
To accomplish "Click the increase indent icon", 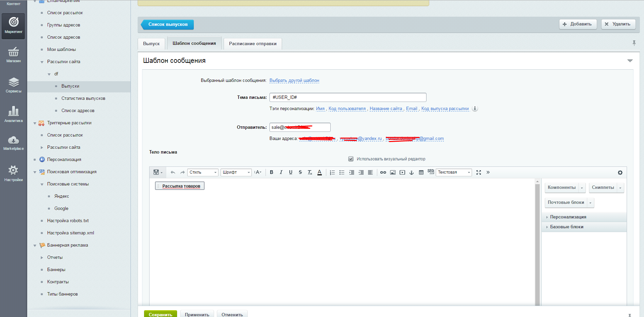I will pos(351,172).
